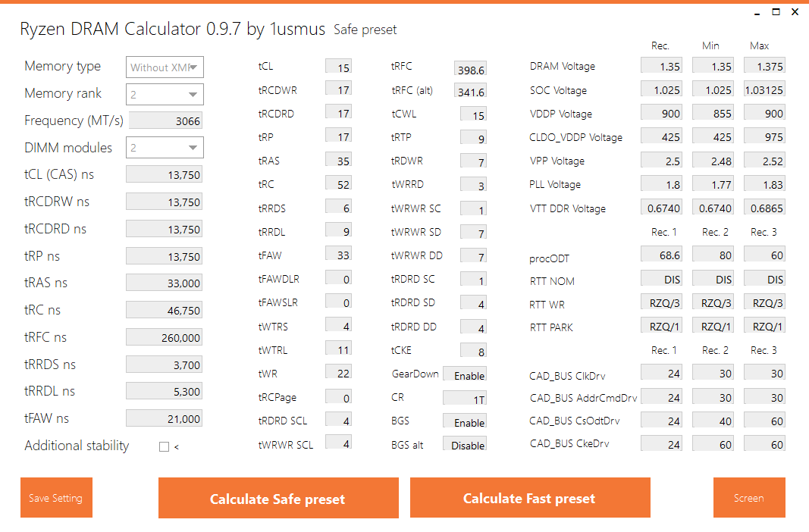
Task: Click Calculate Fast preset
Action: click(530, 497)
